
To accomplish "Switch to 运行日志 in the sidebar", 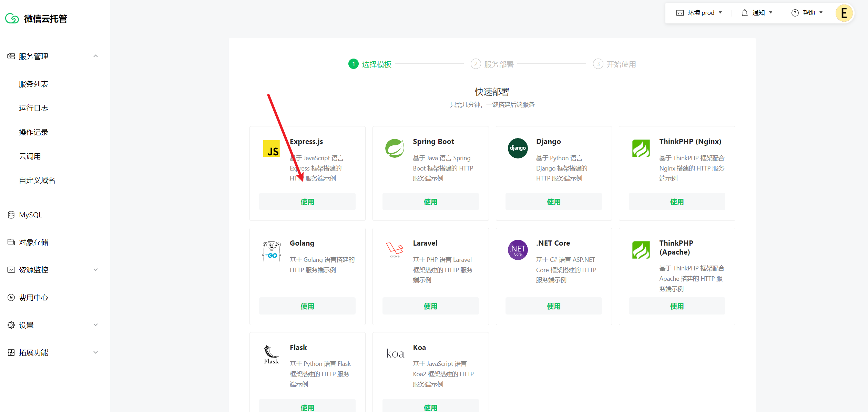I will [x=33, y=108].
